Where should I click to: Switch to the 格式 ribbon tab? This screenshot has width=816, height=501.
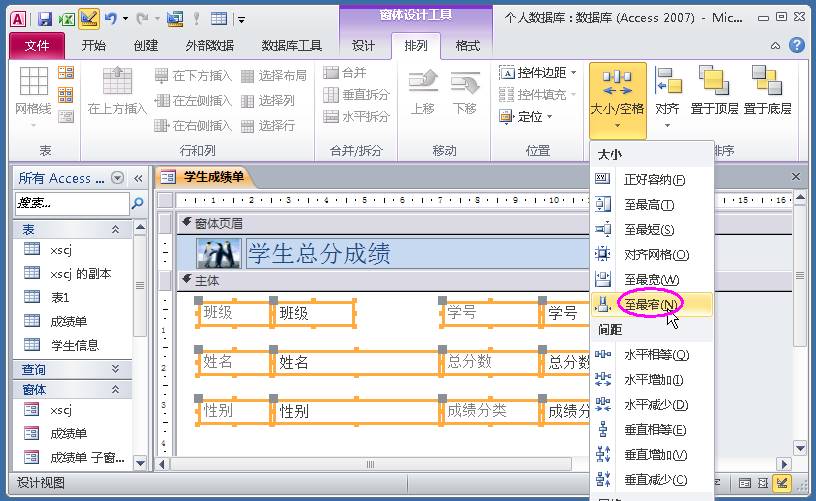coord(467,46)
